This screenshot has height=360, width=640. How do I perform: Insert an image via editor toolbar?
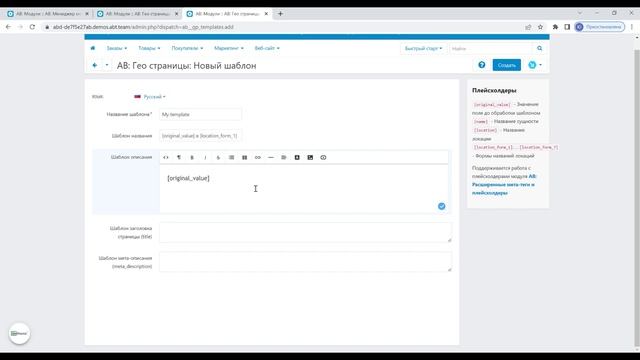310,158
